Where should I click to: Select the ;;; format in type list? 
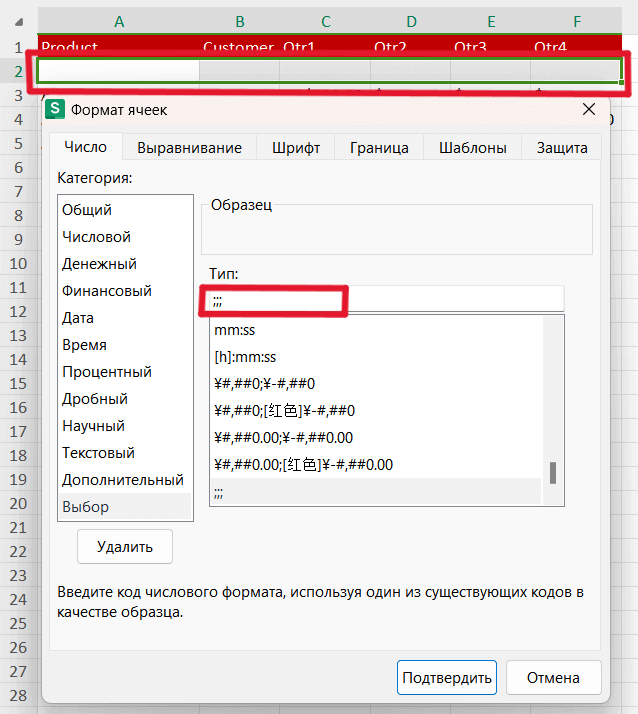click(x=376, y=492)
